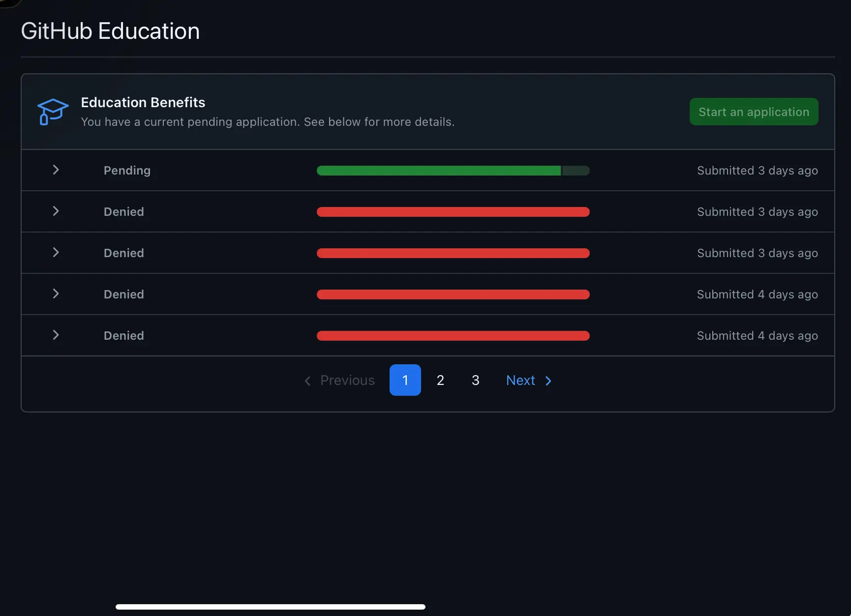Expand the first Denied application chevron
The image size is (851, 616).
pyautogui.click(x=56, y=211)
